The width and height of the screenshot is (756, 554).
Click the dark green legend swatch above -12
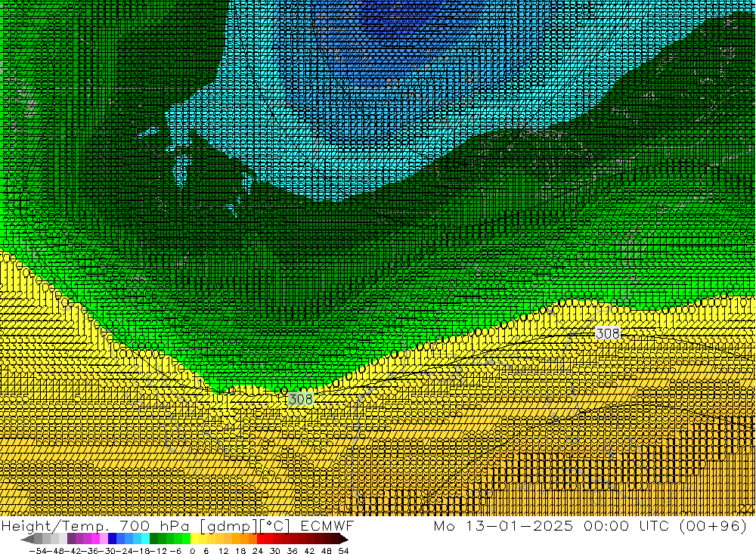153,538
